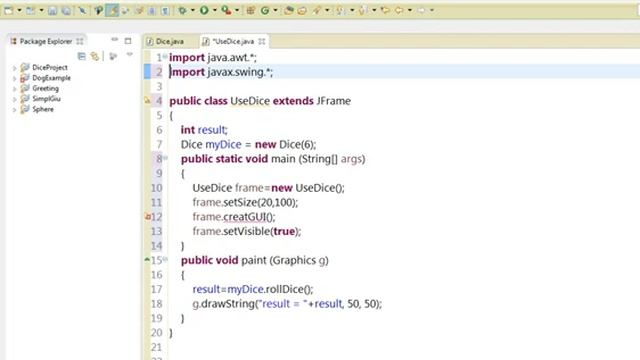Click the Save All toolbar icon
Image resolution: width=640 pixels, height=360 pixels.
[x=66, y=11]
